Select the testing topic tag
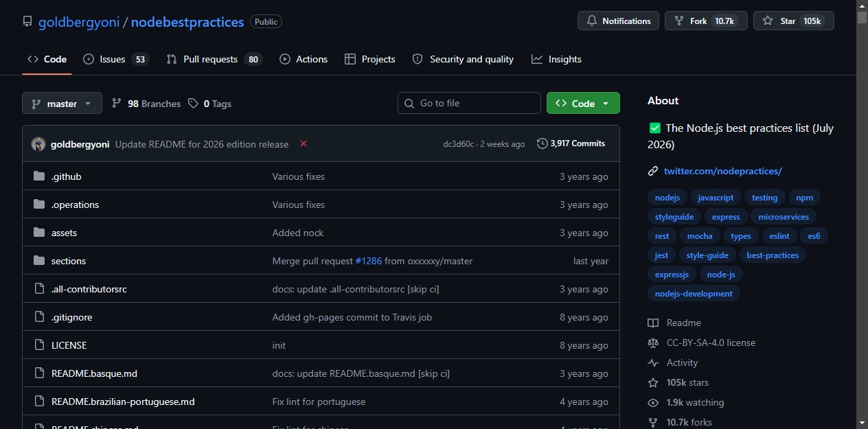Viewport: 868px width, 429px height. point(764,198)
